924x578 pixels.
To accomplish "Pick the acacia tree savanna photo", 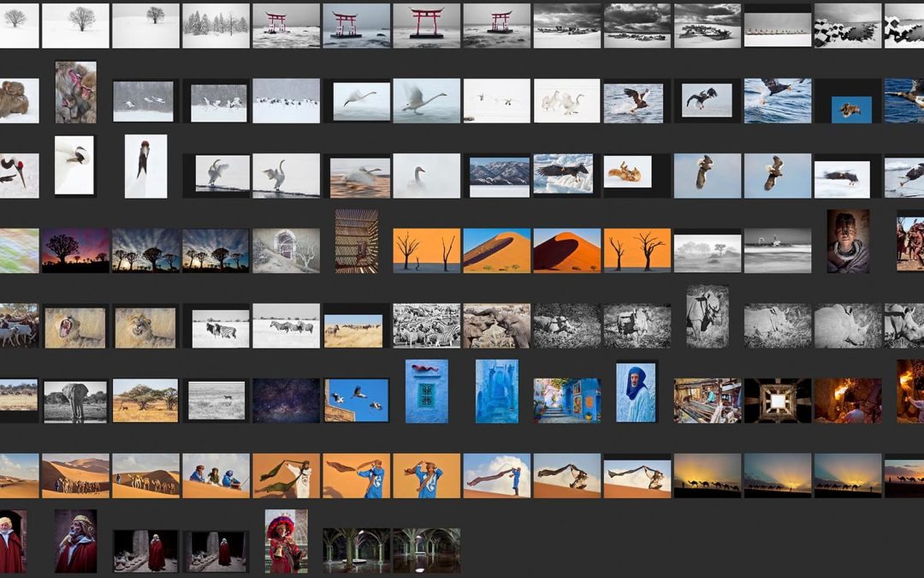I will (145, 401).
